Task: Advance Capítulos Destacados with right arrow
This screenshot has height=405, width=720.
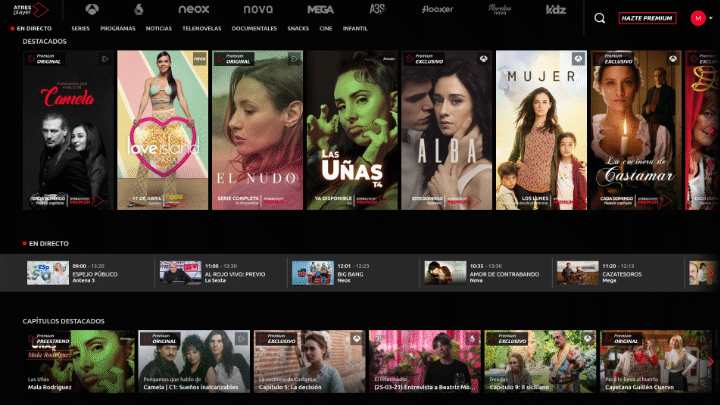Action: (710, 361)
